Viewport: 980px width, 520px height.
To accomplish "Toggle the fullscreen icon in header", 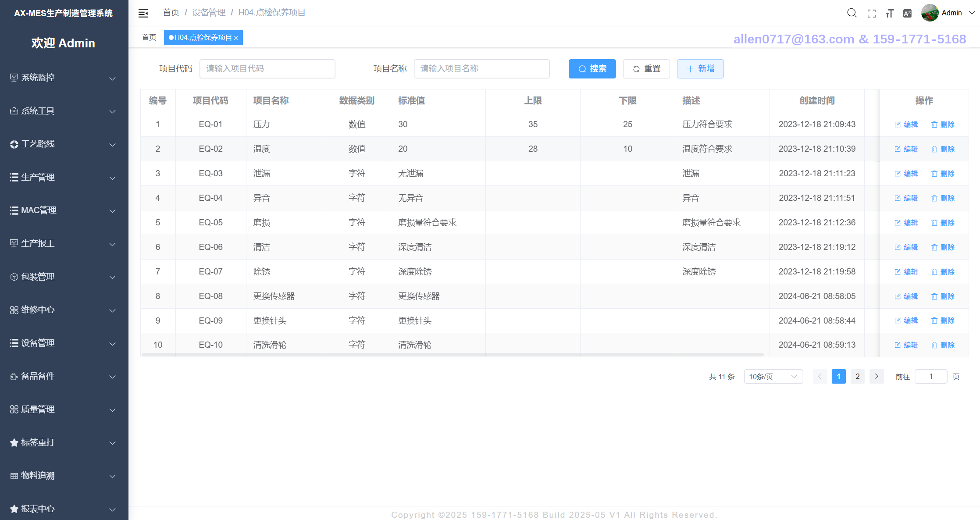I will pos(872,14).
